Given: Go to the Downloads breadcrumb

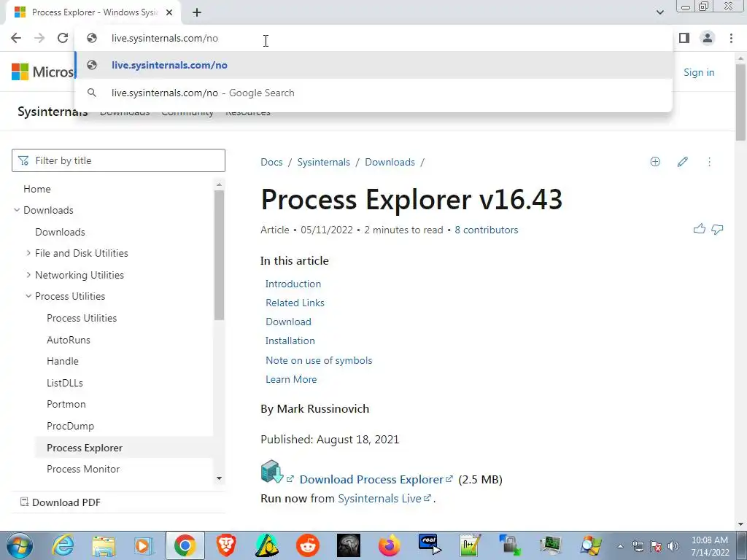Looking at the screenshot, I should click(x=390, y=163).
